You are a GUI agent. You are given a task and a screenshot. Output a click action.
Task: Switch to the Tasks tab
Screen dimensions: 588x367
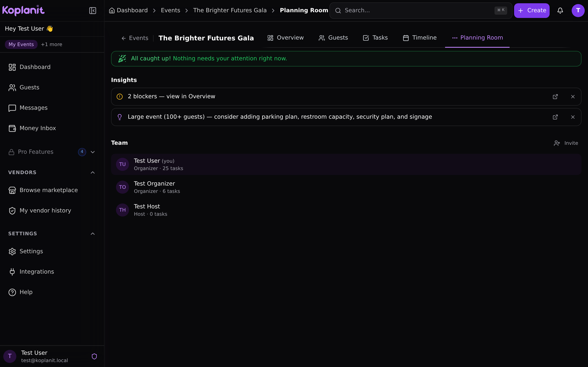click(x=375, y=38)
